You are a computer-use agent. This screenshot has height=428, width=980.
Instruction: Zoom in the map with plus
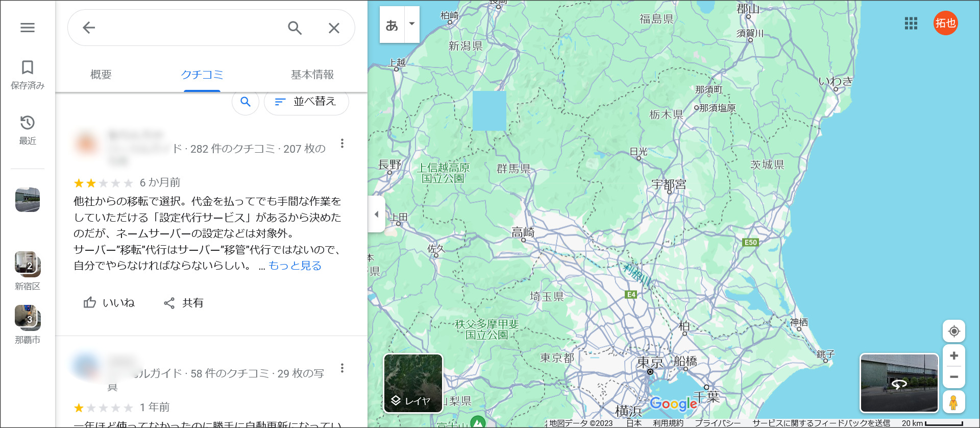pos(954,355)
